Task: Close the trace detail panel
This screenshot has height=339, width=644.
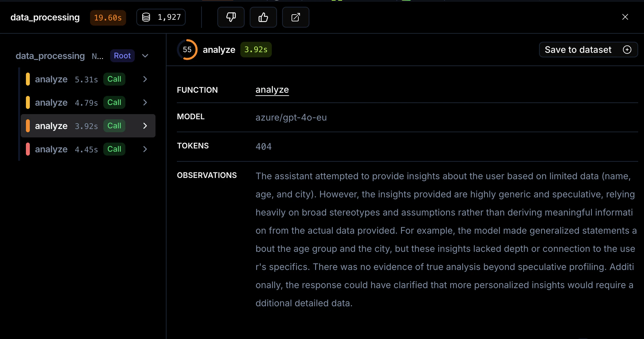Action: pos(625,17)
